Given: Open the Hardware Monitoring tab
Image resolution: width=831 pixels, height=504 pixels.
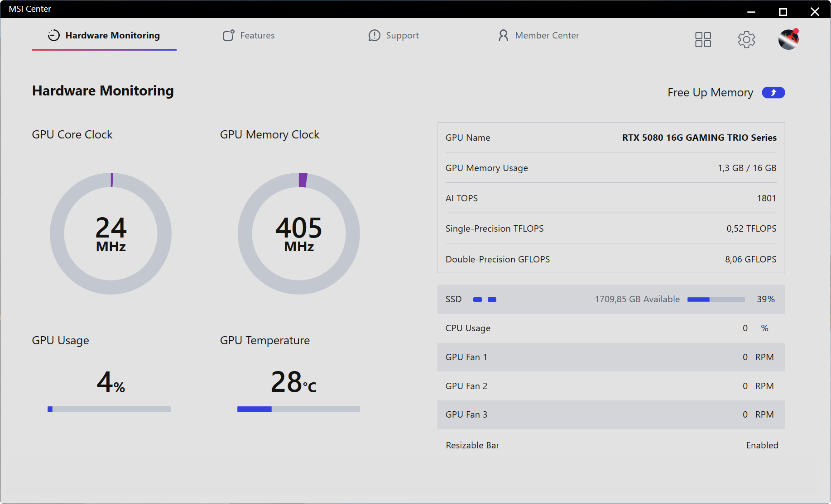Looking at the screenshot, I should [104, 35].
